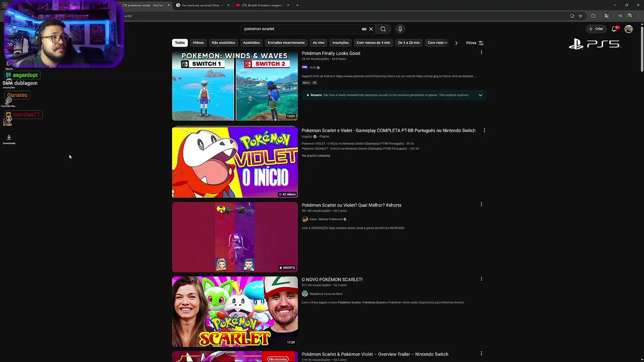Click the GVG channel avatar icon
This screenshot has width=644, height=362.
tap(304, 67)
